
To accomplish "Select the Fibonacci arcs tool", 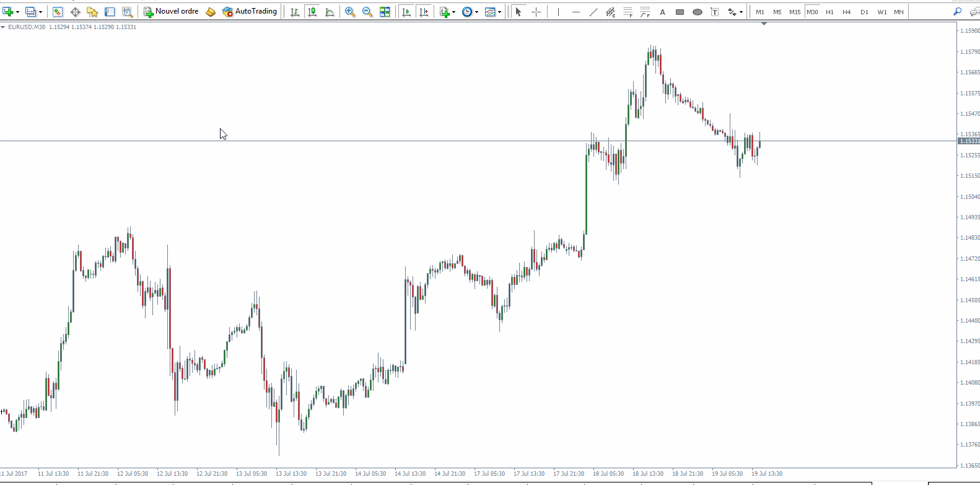I will 645,12.
